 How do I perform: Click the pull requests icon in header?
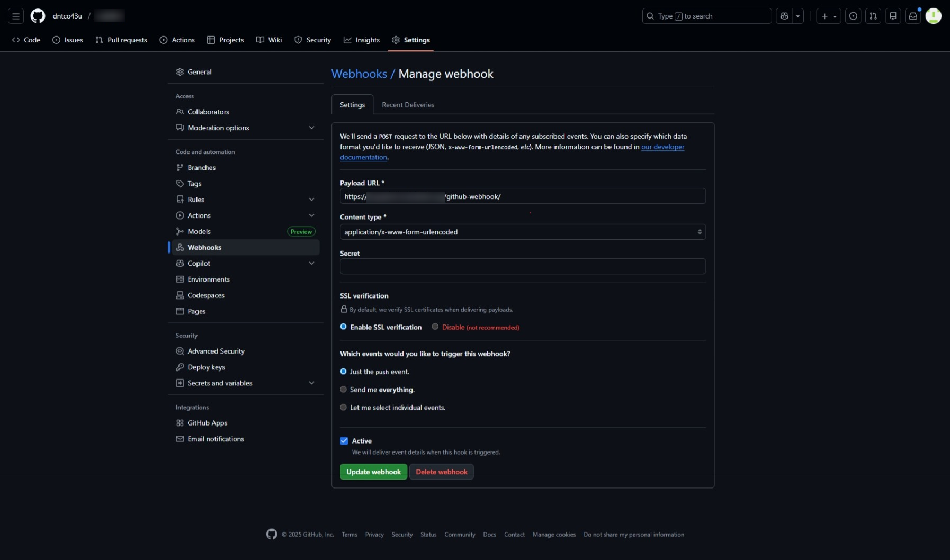pyautogui.click(x=873, y=16)
